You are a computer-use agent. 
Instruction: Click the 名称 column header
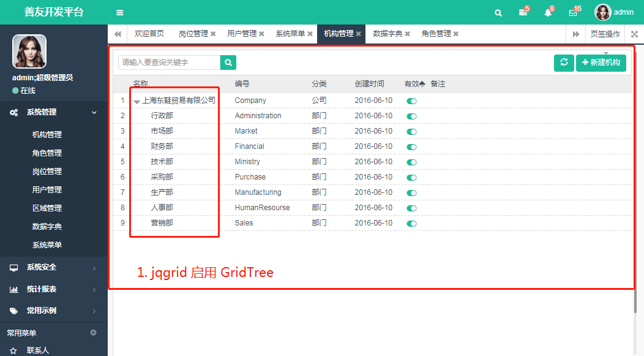click(x=140, y=84)
